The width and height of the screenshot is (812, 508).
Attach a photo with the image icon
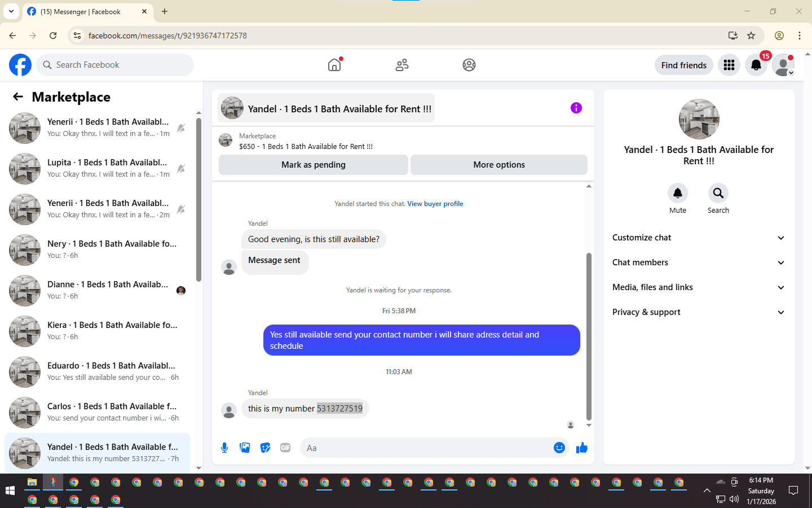click(x=245, y=448)
